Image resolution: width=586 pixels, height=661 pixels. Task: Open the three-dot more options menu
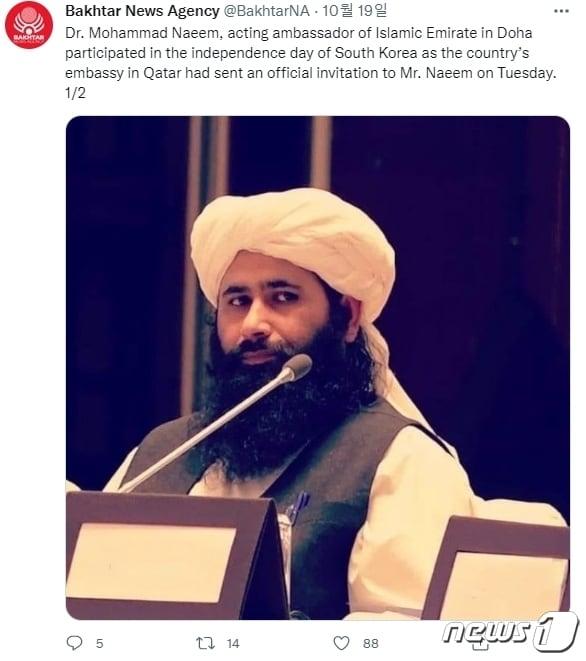[561, 11]
